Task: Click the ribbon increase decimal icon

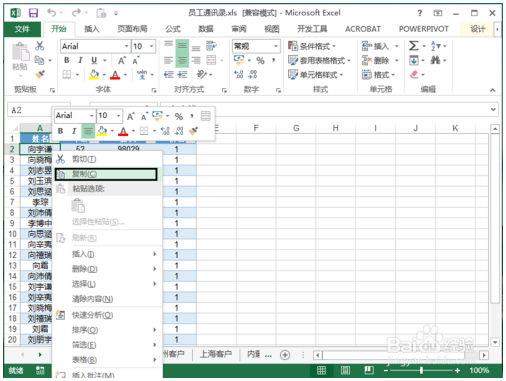Action: [239, 74]
